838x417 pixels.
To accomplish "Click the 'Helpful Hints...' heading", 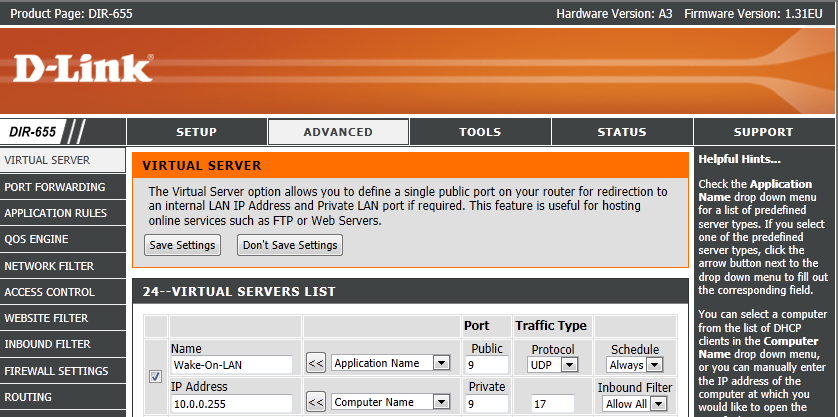I will [x=740, y=159].
